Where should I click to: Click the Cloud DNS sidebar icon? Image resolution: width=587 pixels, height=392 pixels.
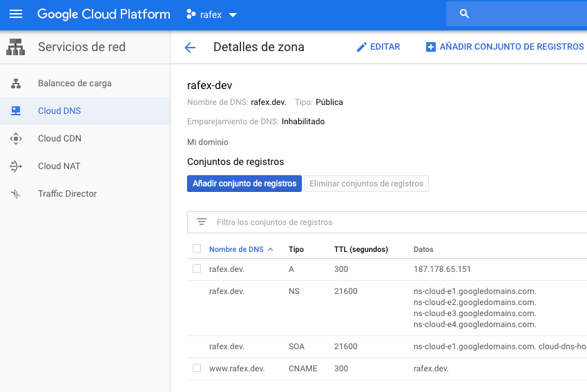click(16, 111)
